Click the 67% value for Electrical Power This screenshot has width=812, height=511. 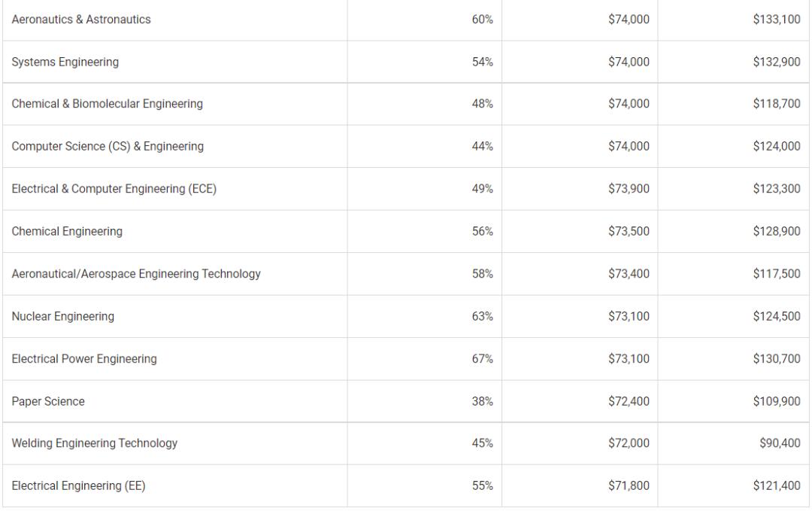click(482, 359)
